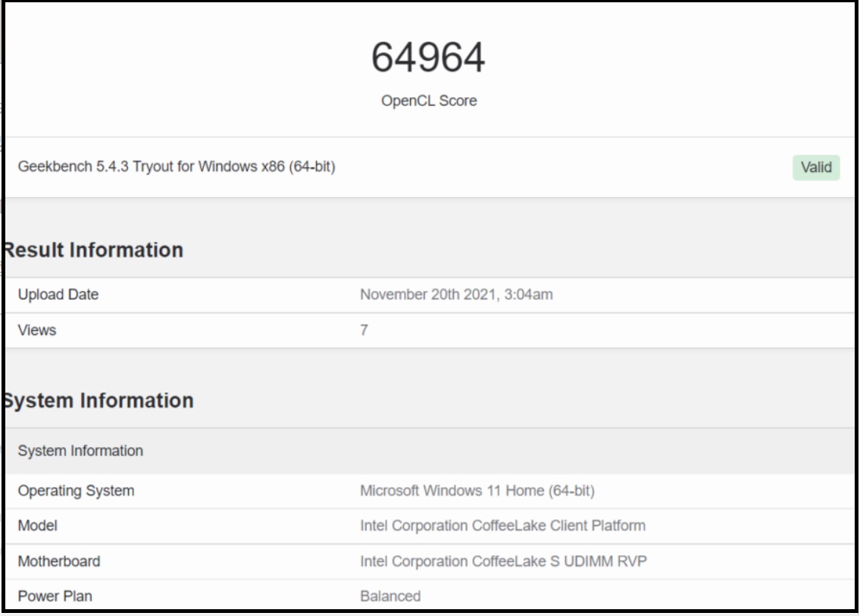860x616 pixels.
Task: Select the OpenCL Score label
Action: click(430, 99)
